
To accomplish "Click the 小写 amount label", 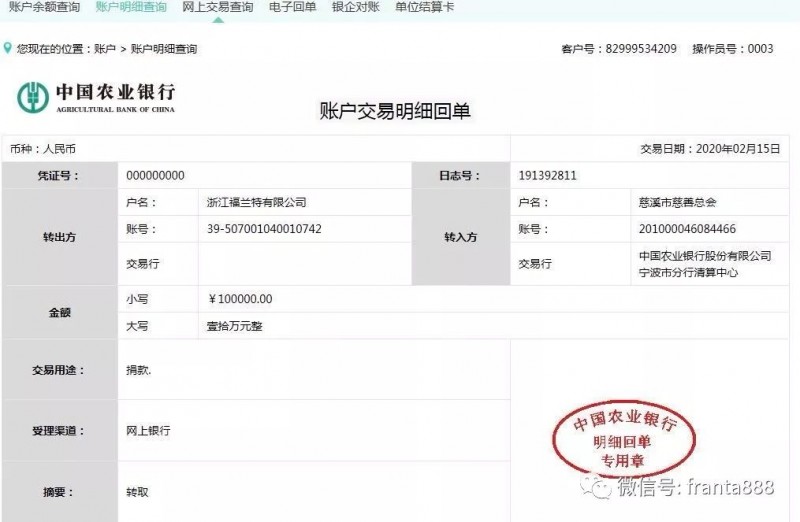I will point(137,299).
